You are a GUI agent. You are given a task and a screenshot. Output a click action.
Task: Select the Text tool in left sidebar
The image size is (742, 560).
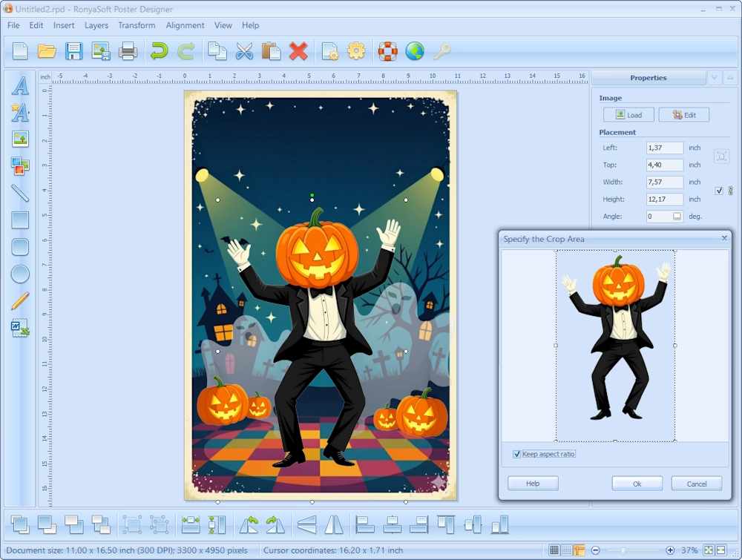20,86
